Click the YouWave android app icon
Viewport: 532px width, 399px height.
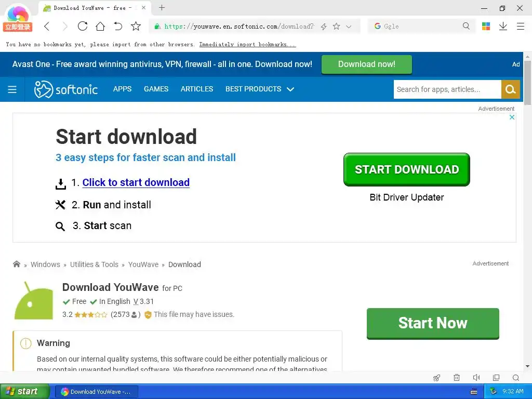[x=34, y=301]
